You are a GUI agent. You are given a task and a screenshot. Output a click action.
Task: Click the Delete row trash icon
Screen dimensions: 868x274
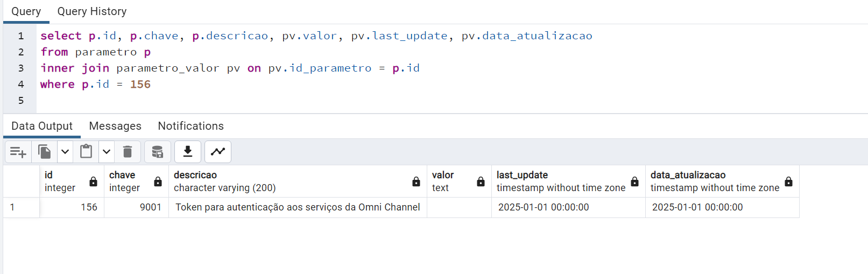pyautogui.click(x=128, y=152)
